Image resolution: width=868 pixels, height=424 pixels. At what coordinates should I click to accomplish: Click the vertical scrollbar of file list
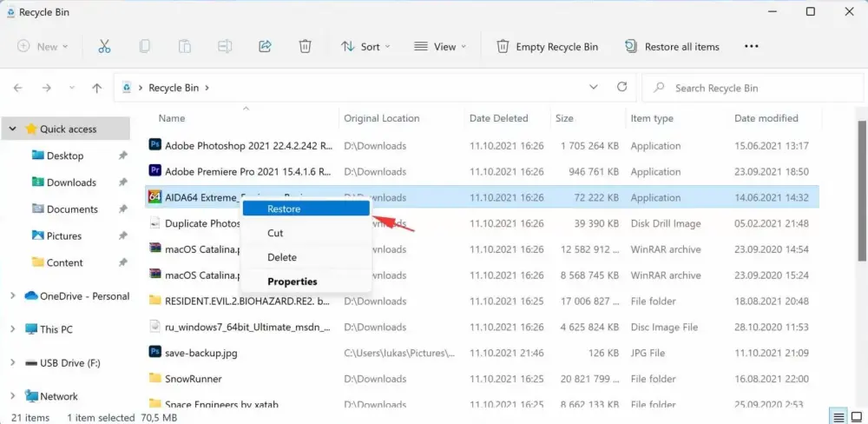(x=862, y=190)
